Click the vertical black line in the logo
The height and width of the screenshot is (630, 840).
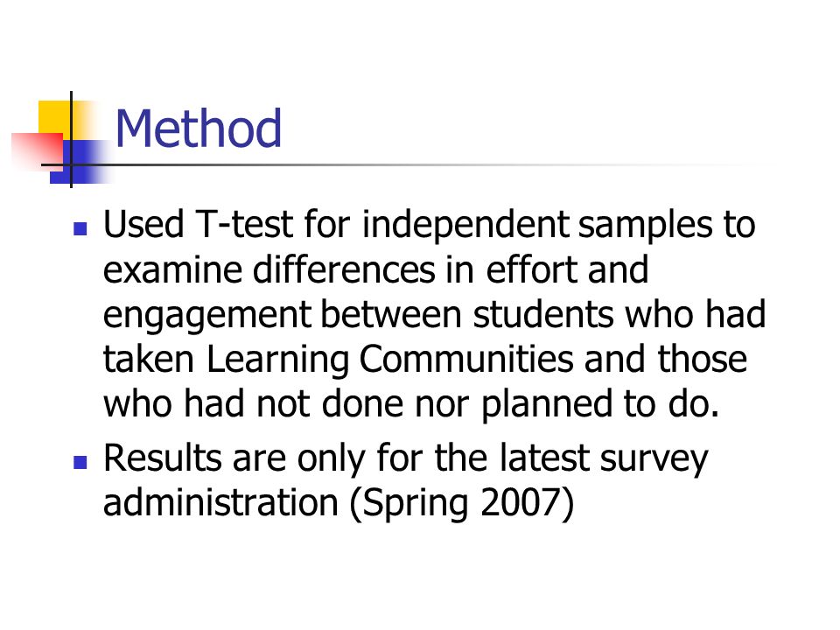click(x=71, y=139)
